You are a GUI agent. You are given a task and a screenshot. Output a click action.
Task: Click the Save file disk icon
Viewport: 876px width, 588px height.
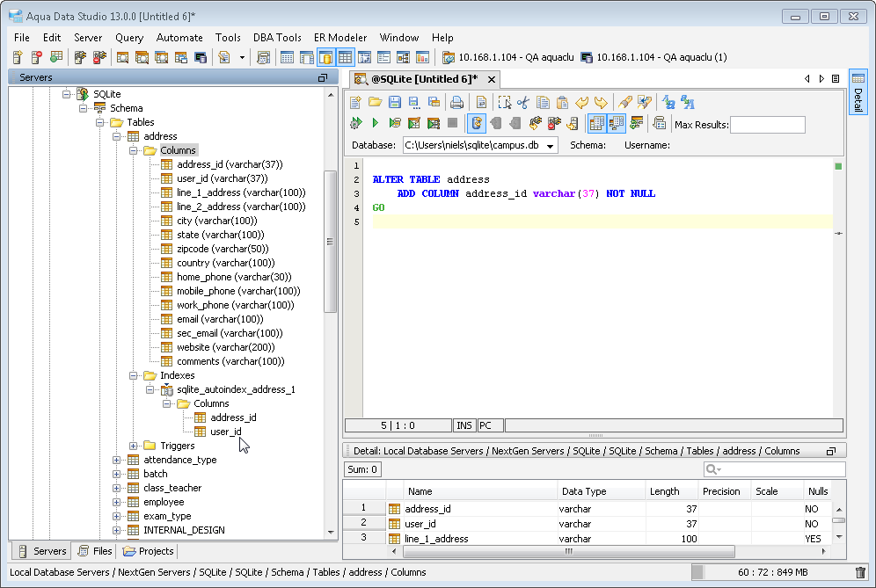[395, 102]
